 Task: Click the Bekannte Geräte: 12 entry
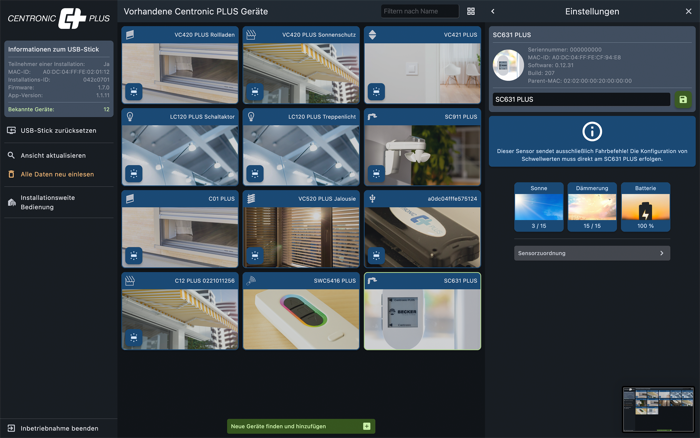(x=58, y=109)
